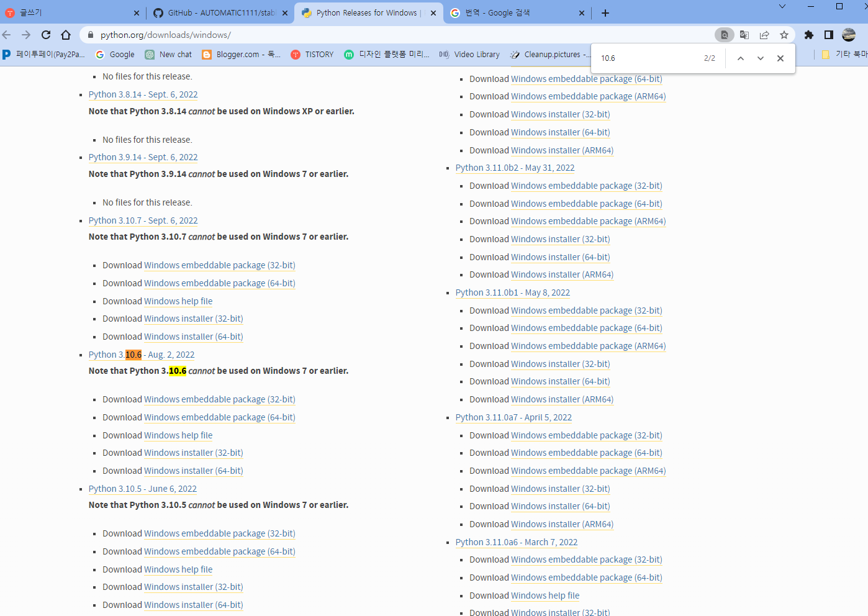
Task: Download Python 3.10.7 Windows help file
Action: pyautogui.click(x=178, y=301)
